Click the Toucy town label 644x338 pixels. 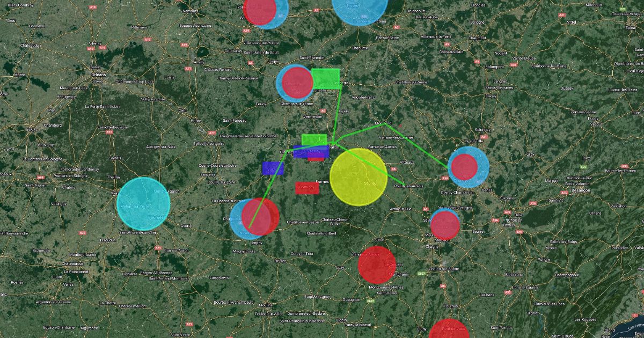[261, 104]
